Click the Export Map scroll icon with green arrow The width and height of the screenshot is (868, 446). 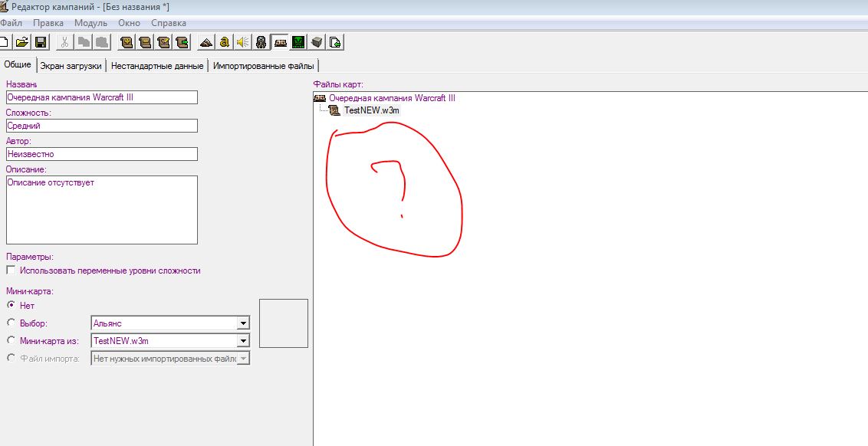click(x=182, y=42)
